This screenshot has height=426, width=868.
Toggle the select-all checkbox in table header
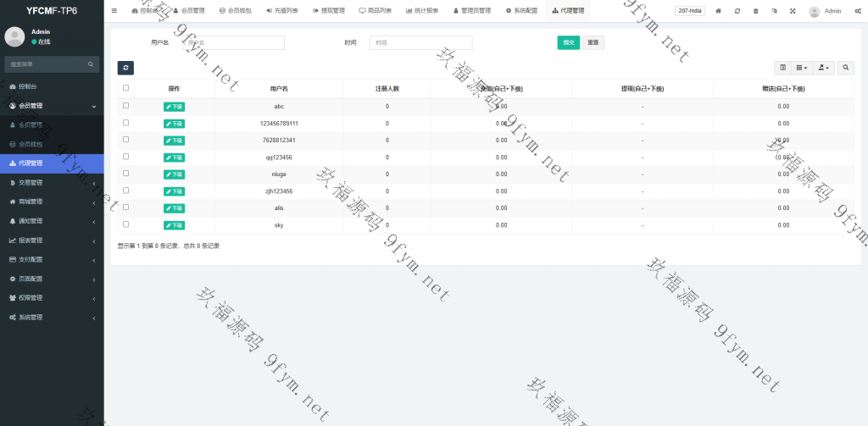[125, 88]
